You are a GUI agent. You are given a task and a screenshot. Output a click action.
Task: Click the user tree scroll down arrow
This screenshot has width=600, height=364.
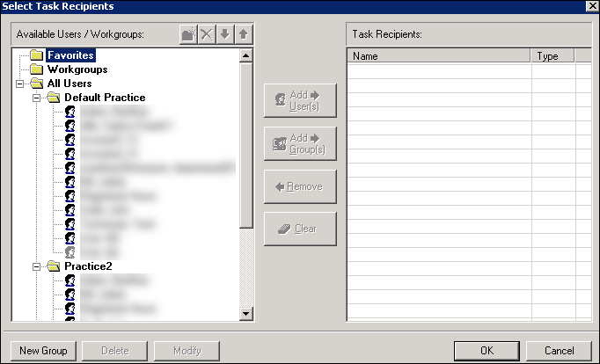(x=246, y=314)
